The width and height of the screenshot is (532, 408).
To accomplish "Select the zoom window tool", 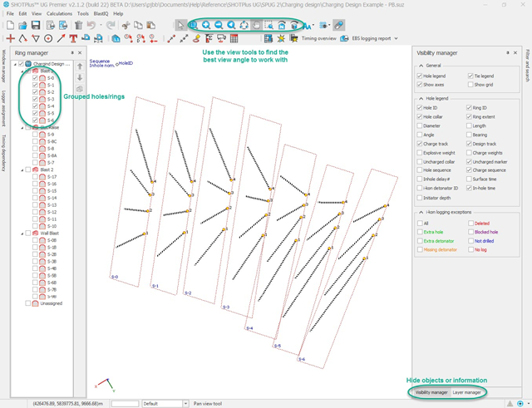I will click(x=269, y=26).
